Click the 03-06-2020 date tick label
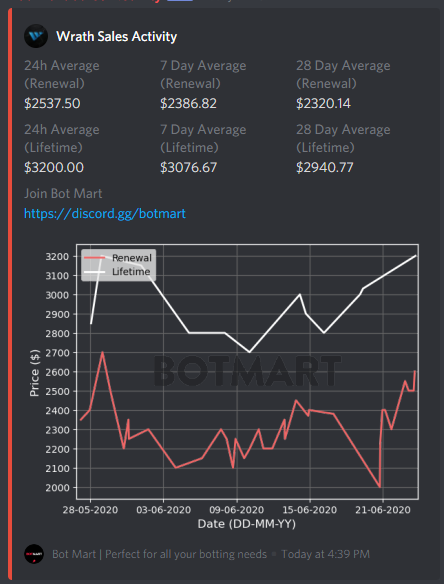The height and width of the screenshot is (584, 444). [164, 510]
